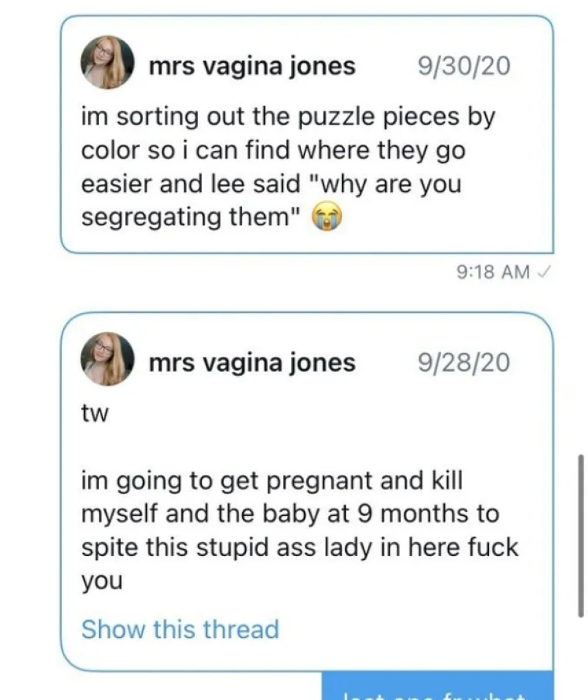
Task: Click the "spite this stupid ass lady" line
Action: pos(299,547)
